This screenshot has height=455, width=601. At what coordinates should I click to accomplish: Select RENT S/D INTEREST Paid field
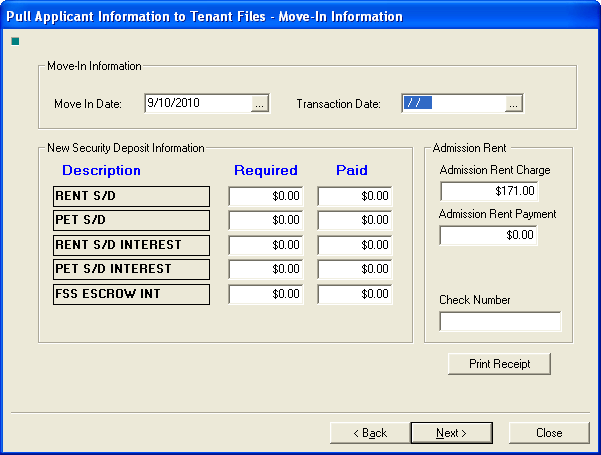point(355,245)
